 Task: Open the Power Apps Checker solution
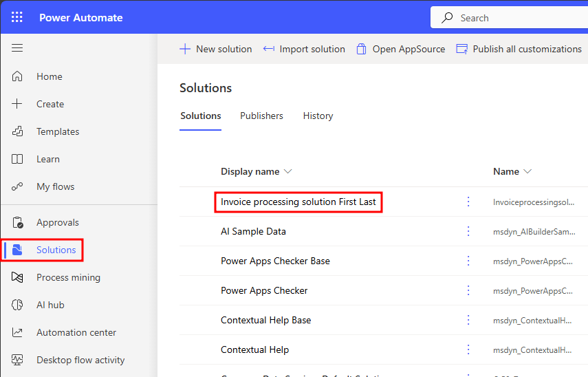pyautogui.click(x=264, y=290)
